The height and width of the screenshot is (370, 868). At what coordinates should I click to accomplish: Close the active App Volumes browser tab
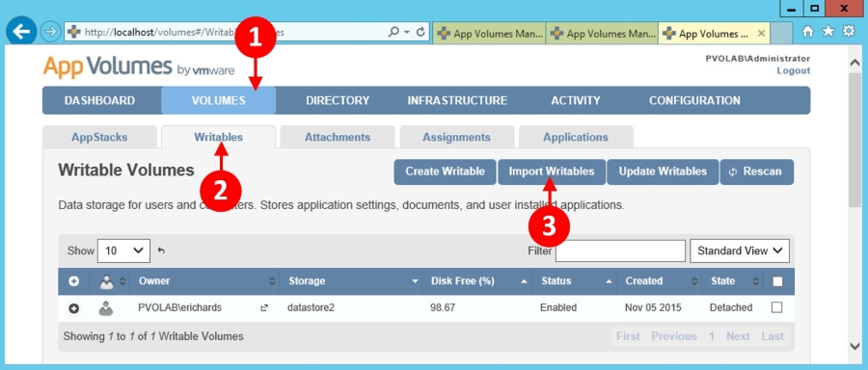click(761, 34)
